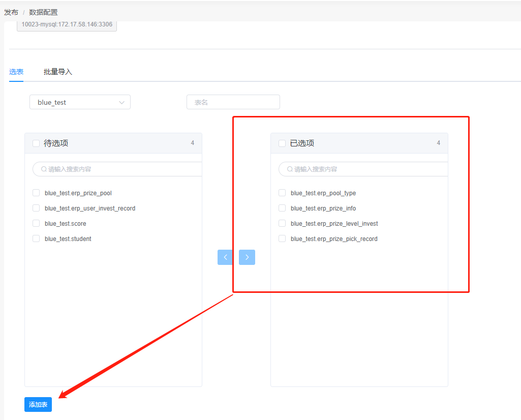Select the blue_test.score checkbox
The width and height of the screenshot is (521, 420).
36,224
